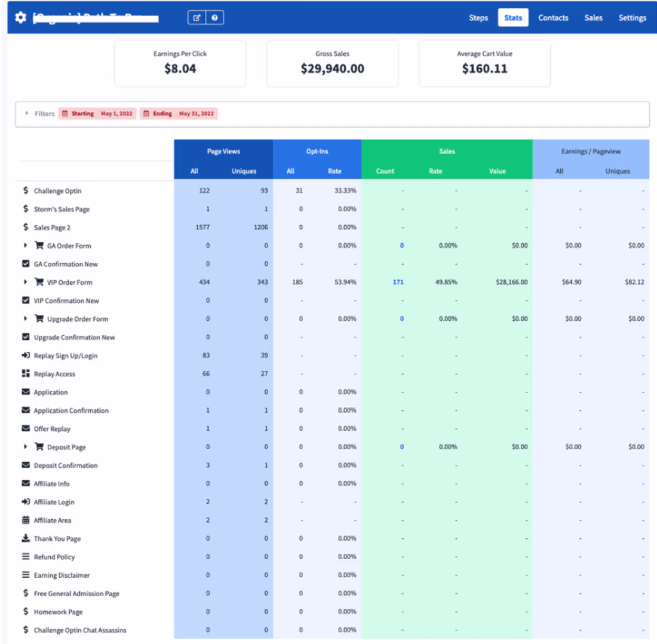Click the Gross Sales summary card

coord(332,63)
